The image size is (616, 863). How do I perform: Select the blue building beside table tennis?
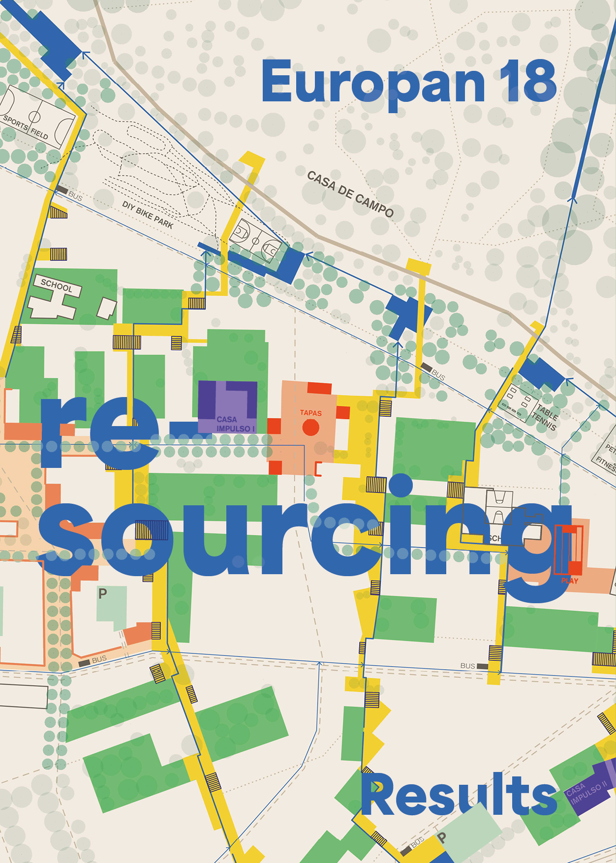[541, 374]
